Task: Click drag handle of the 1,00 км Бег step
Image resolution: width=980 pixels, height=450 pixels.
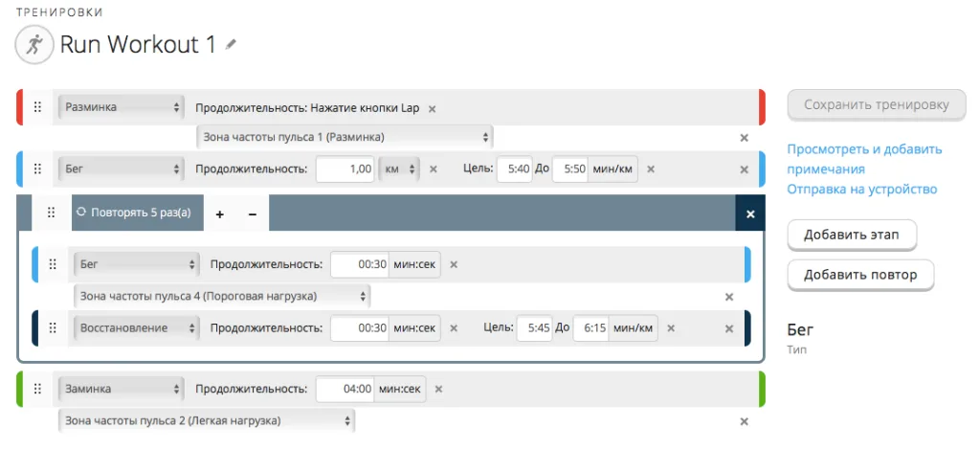Action: [37, 169]
